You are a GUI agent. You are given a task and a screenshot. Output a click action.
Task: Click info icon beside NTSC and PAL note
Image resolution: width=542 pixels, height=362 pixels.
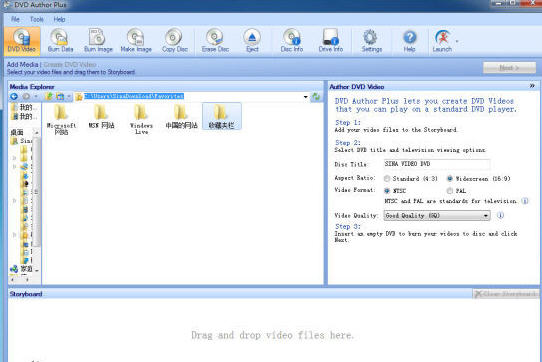click(x=525, y=201)
